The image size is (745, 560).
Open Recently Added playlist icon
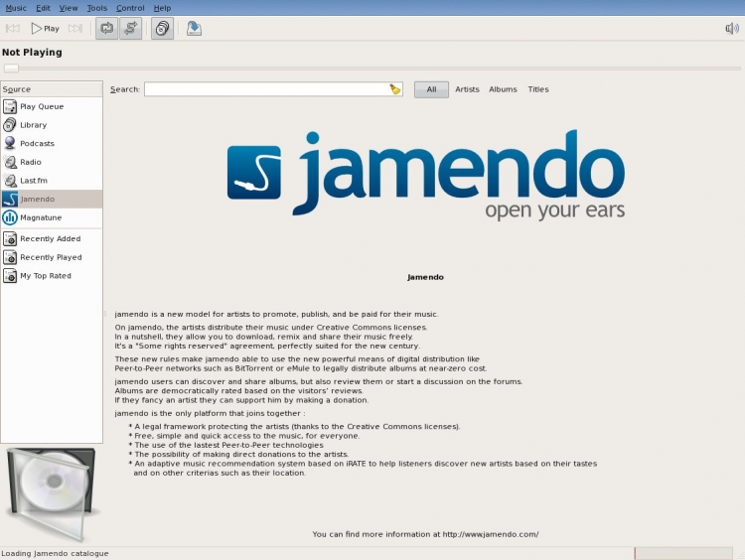[x=10, y=238]
